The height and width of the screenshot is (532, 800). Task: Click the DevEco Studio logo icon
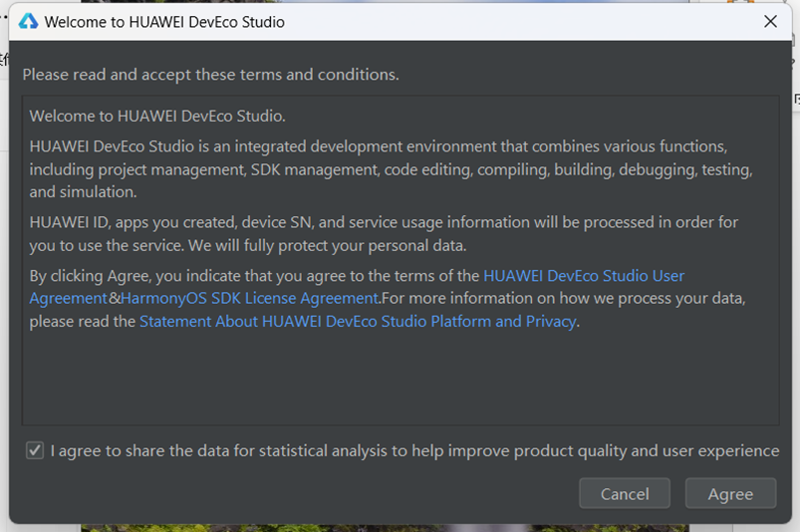click(x=28, y=21)
